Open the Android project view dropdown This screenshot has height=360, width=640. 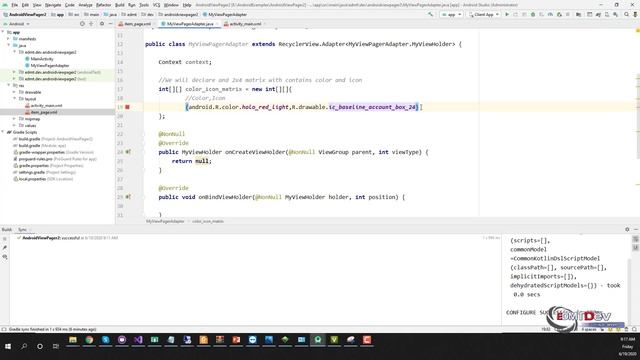tap(16, 24)
